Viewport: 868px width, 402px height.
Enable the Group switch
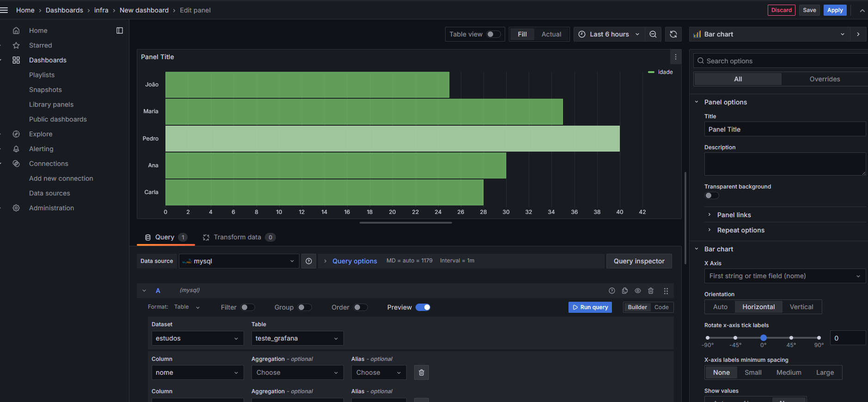pyautogui.click(x=305, y=307)
